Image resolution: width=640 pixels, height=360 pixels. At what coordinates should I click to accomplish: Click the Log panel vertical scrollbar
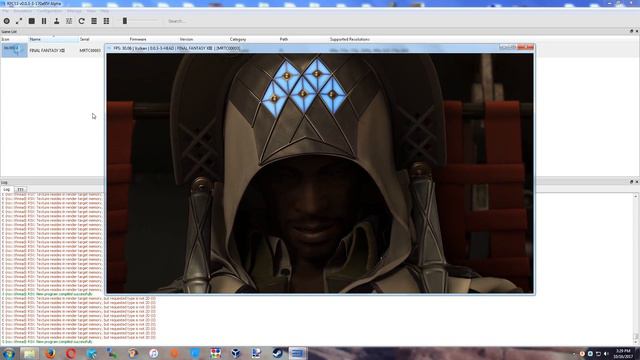pos(637,268)
